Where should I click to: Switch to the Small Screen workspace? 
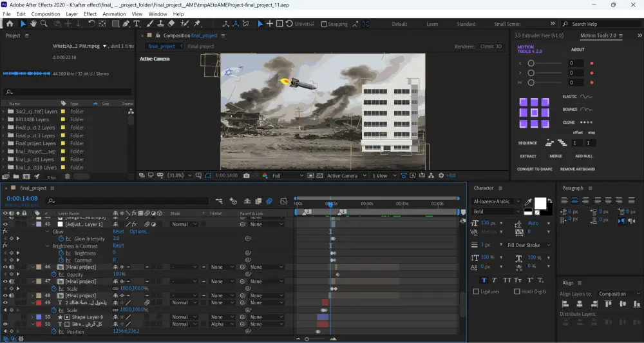point(507,24)
